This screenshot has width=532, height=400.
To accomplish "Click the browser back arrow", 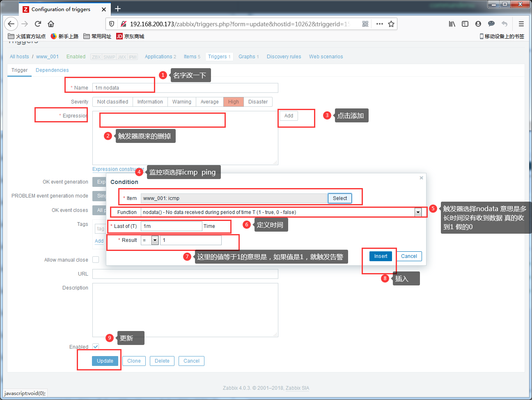I will point(11,24).
